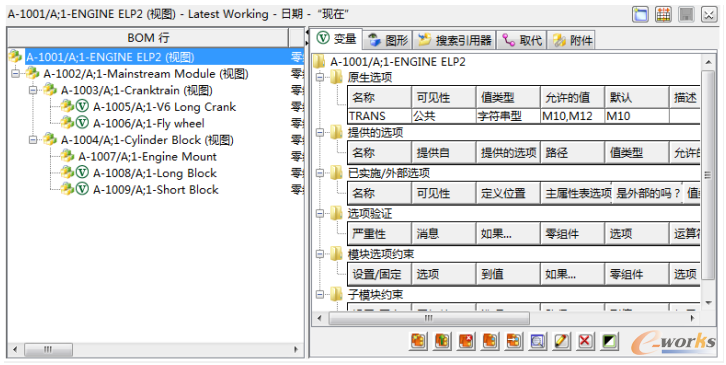Collapse the A-1003 Cranktrain tree node
Image resolution: width=726 pixels, height=365 pixels.
(33, 90)
